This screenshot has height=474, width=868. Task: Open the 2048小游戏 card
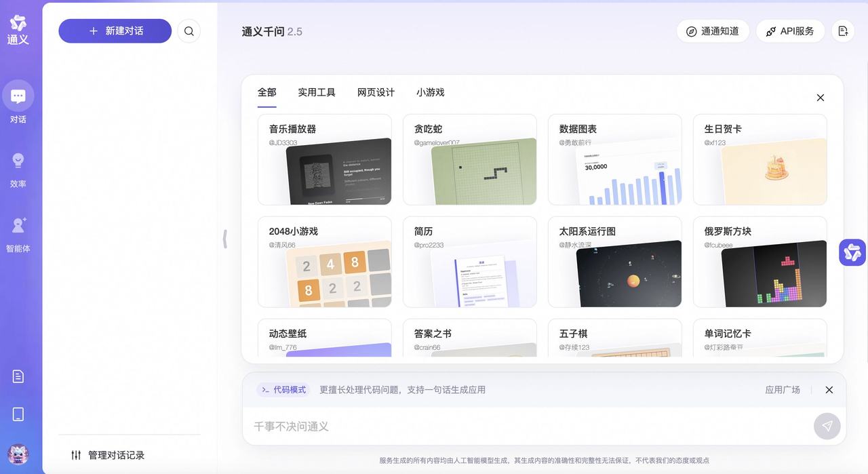tap(325, 262)
